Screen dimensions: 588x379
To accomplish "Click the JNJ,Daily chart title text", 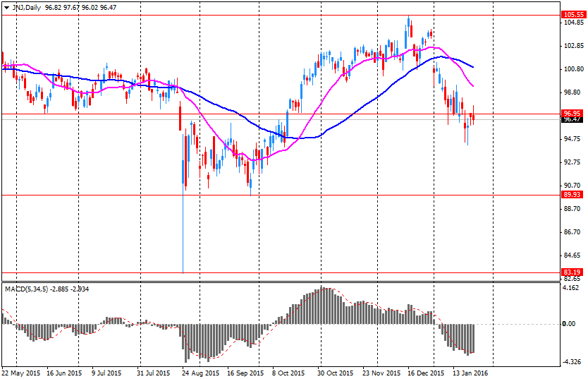I will pyautogui.click(x=26, y=8).
